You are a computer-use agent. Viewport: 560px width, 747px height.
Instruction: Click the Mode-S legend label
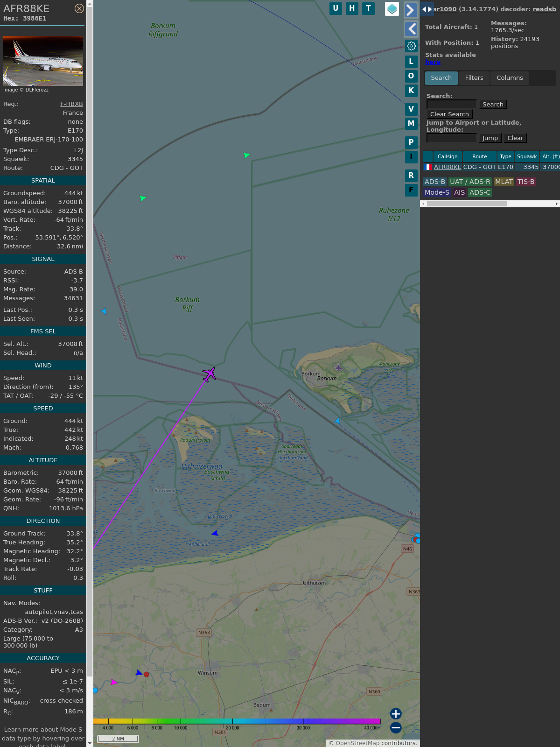(x=437, y=193)
